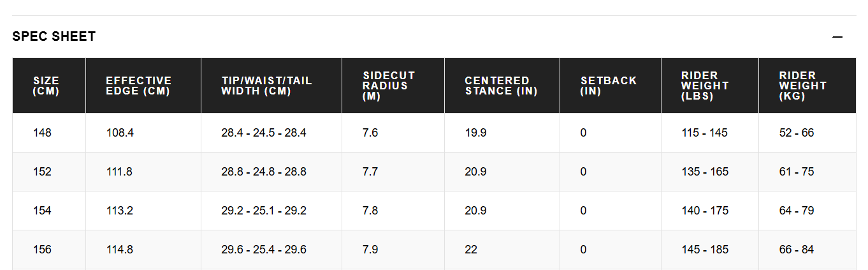The width and height of the screenshot is (868, 270).
Task: Select the SIDECUT RADIUS (M) header
Action: [x=389, y=86]
